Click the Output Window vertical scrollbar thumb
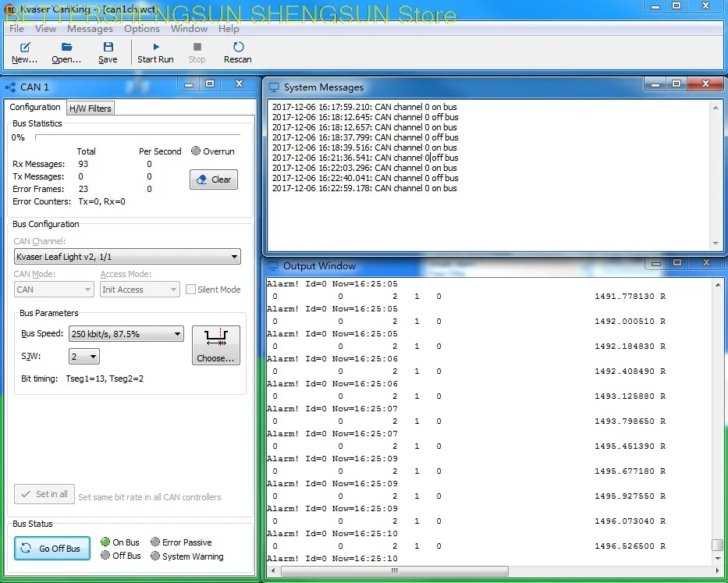 click(717, 545)
